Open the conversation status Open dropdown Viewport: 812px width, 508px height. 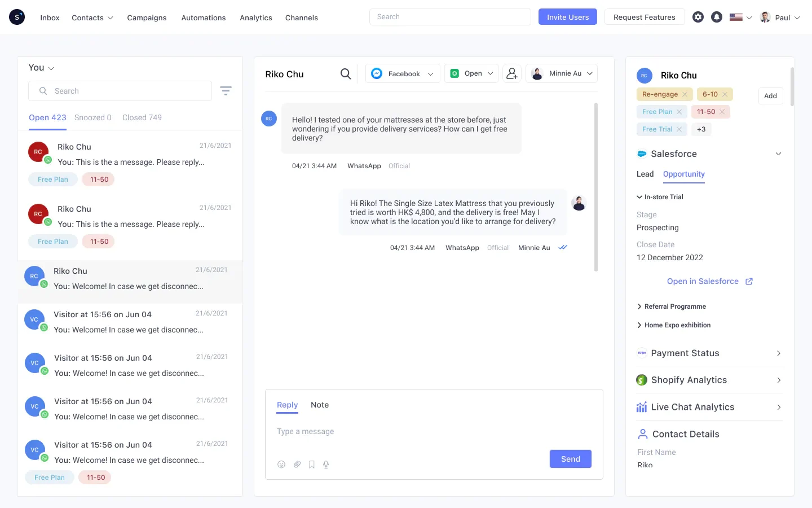[490, 73]
